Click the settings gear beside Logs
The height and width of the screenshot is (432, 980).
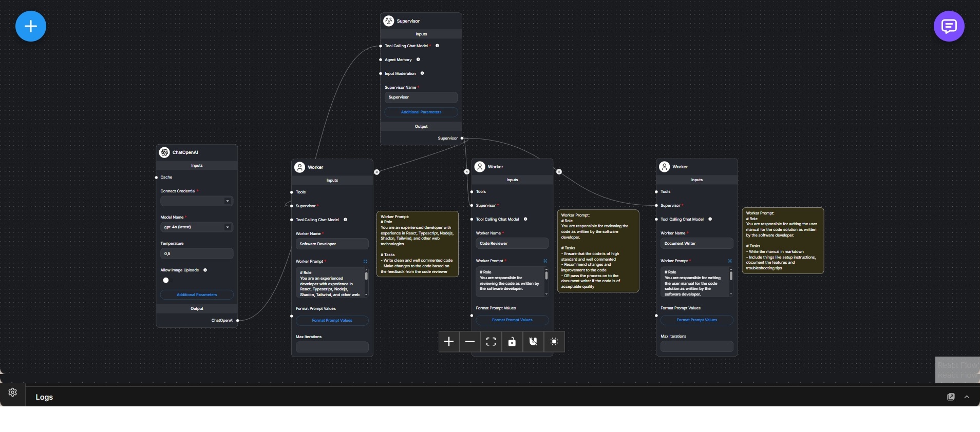13,392
